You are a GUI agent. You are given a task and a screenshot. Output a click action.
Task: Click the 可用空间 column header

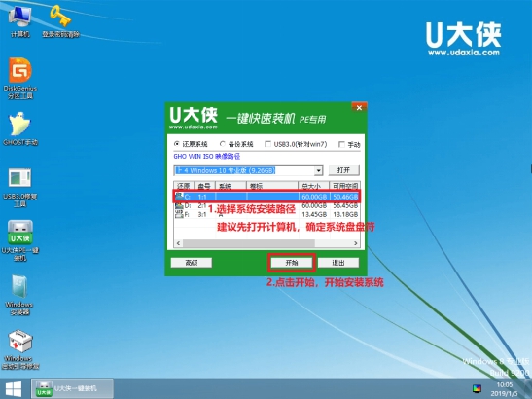(x=344, y=186)
